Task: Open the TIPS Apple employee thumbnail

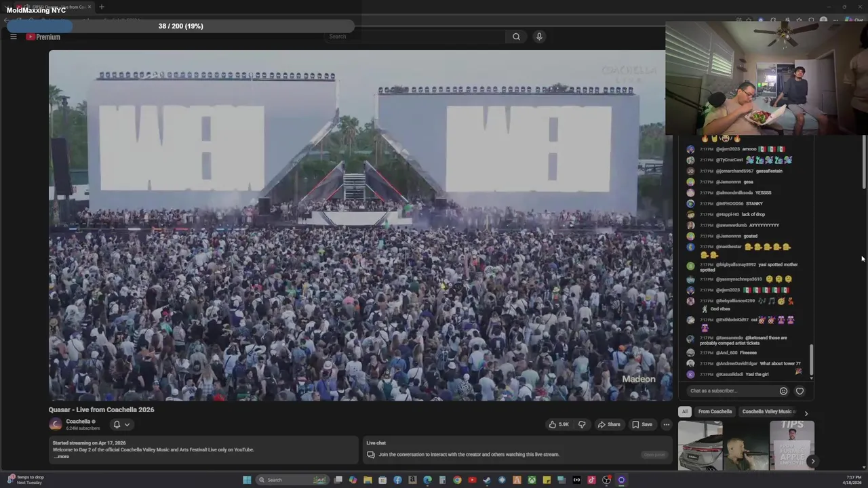Action: point(792,445)
